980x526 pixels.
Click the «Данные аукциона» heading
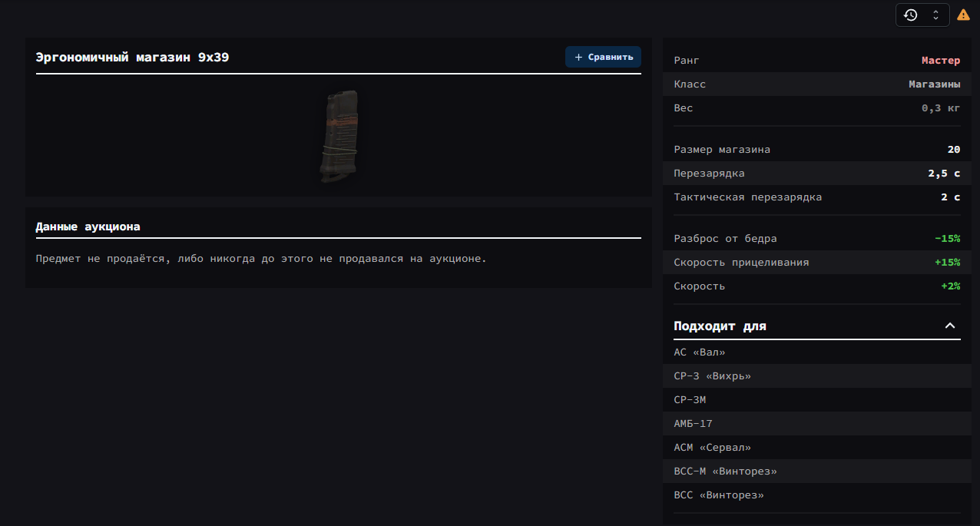point(88,227)
